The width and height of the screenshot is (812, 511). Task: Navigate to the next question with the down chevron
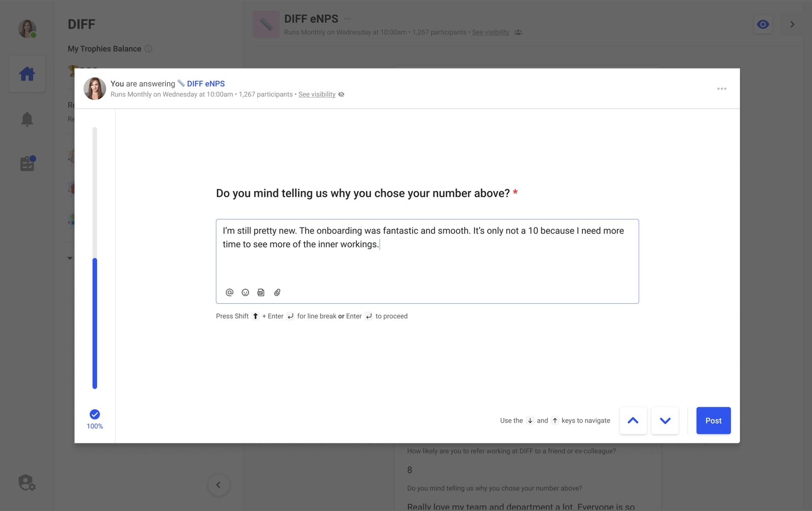coord(665,421)
